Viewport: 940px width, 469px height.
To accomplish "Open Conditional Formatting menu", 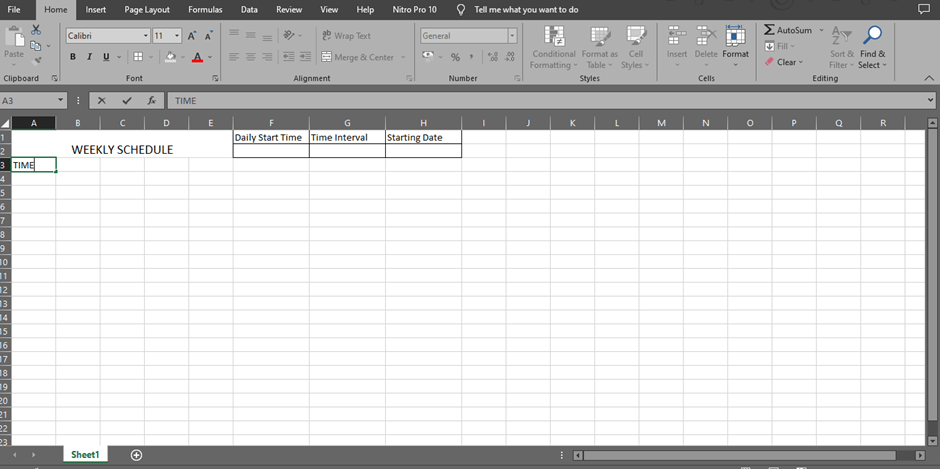I will point(554,48).
